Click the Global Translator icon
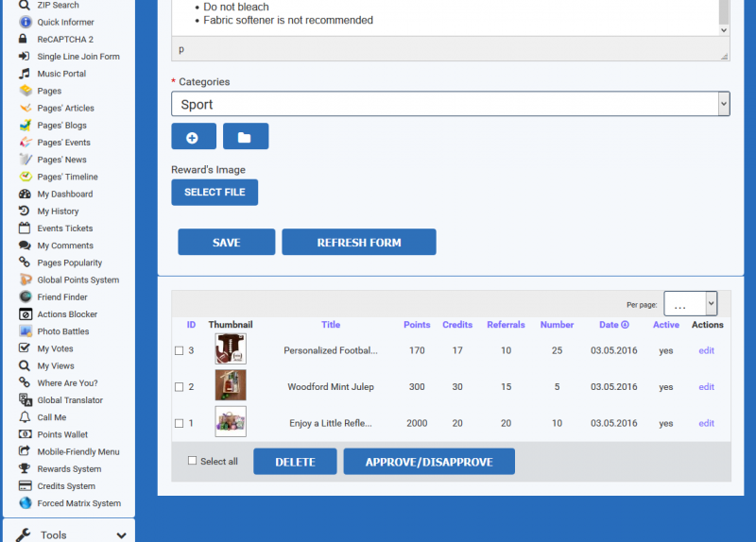Image resolution: width=756 pixels, height=542 pixels. click(x=26, y=400)
